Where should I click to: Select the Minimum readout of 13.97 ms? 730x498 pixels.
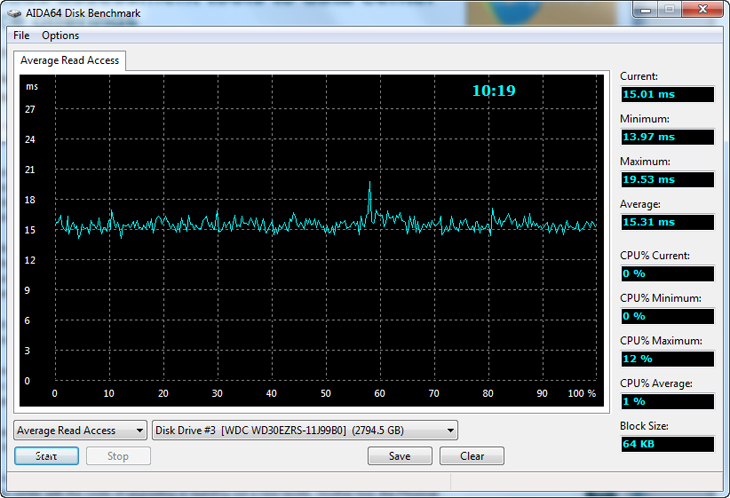pyautogui.click(x=667, y=137)
